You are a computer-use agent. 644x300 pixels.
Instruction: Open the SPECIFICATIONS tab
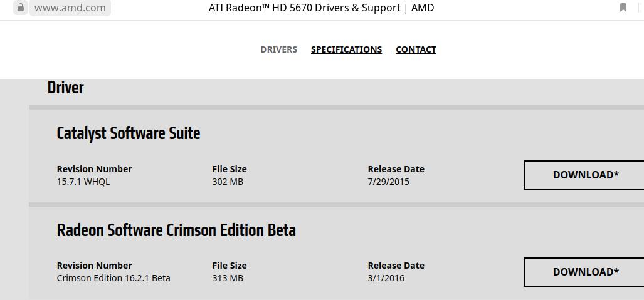click(x=346, y=49)
